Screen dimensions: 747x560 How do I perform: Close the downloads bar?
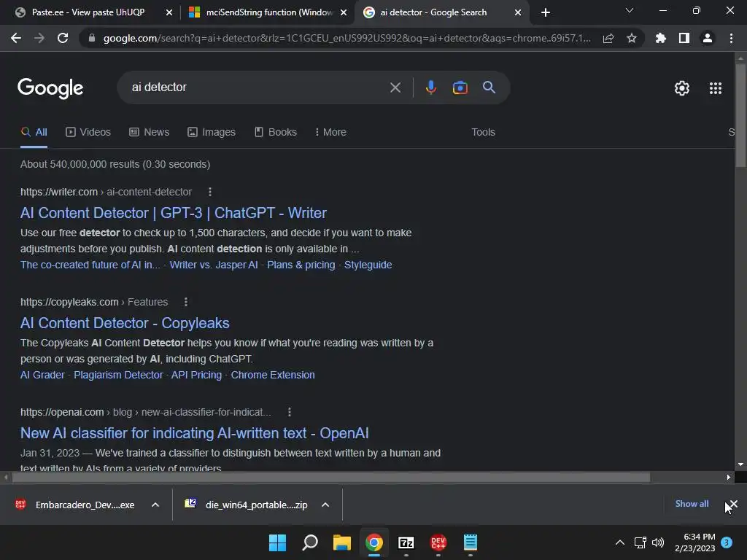point(734,504)
